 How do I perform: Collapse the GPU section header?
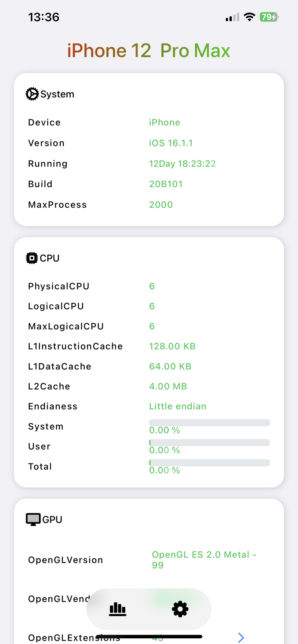(x=47, y=519)
